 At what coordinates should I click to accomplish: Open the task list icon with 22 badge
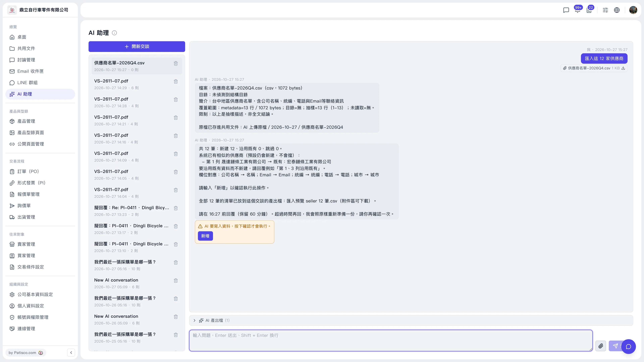coord(589,10)
